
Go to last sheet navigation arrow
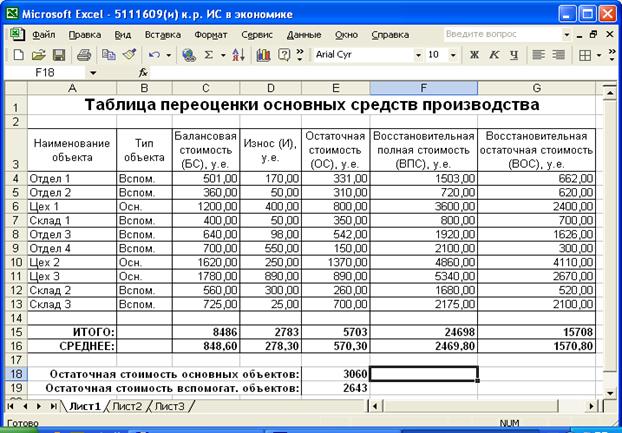(53, 406)
